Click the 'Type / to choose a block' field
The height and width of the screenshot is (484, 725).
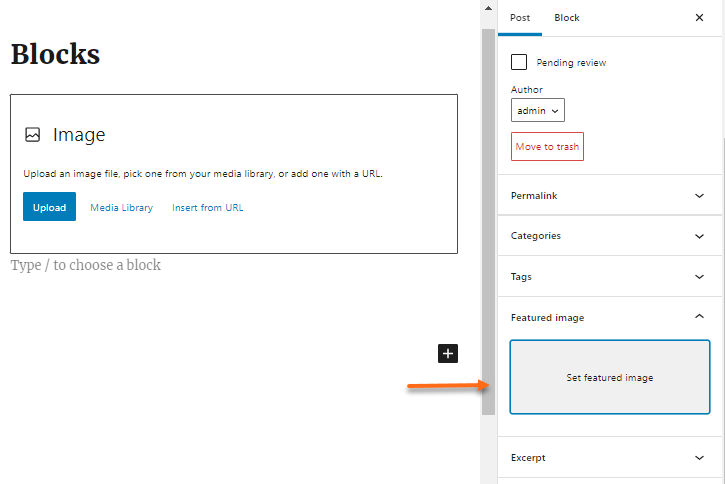coord(86,266)
